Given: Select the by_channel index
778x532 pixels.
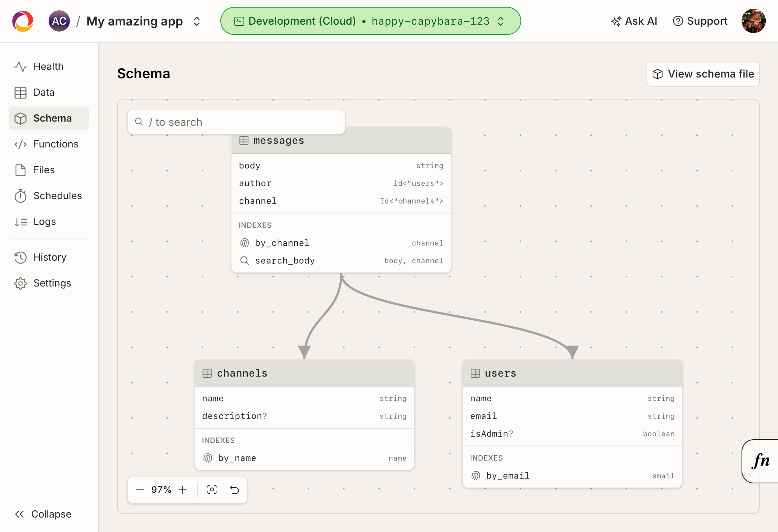Looking at the screenshot, I should [x=341, y=243].
